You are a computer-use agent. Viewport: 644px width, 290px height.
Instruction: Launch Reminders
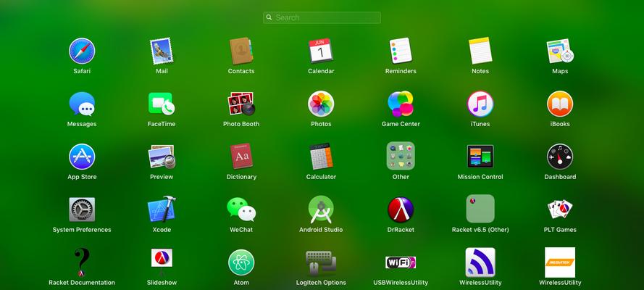(401, 51)
